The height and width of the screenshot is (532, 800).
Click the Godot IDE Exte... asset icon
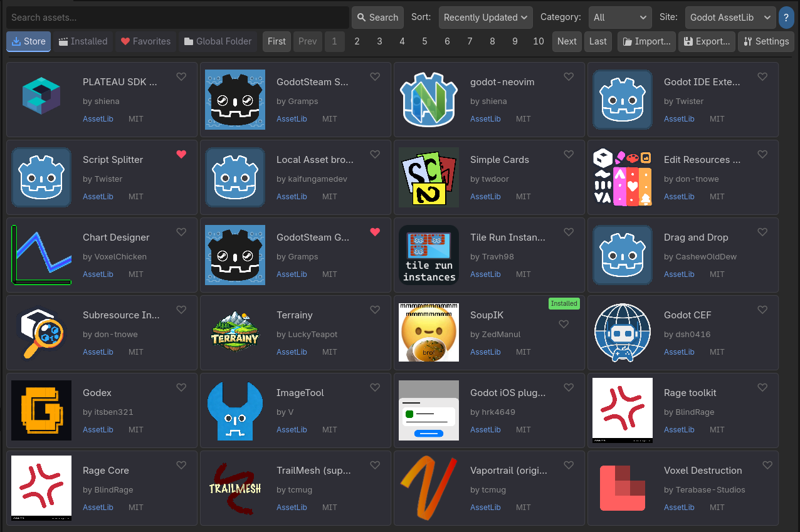pos(623,100)
